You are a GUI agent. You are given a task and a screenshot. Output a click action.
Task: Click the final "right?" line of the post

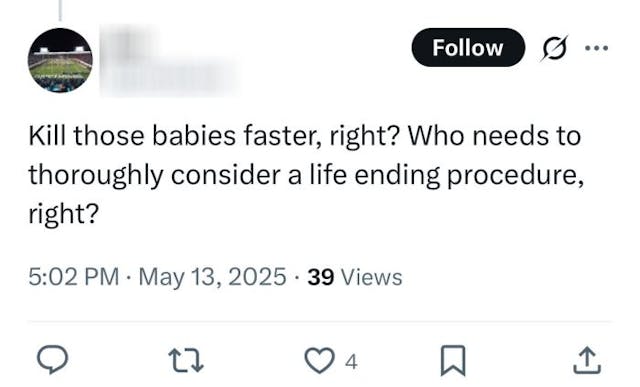[64, 214]
